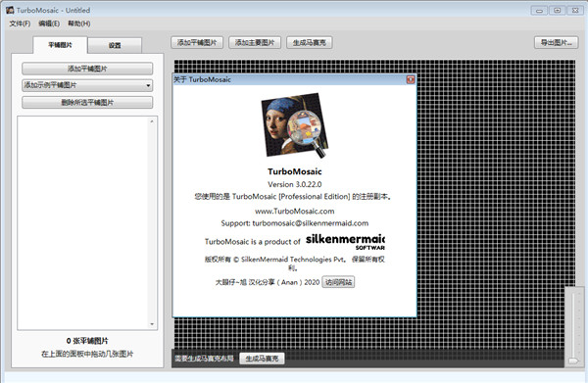Switch to the 设置 tab
This screenshot has height=383, width=588.
point(115,45)
